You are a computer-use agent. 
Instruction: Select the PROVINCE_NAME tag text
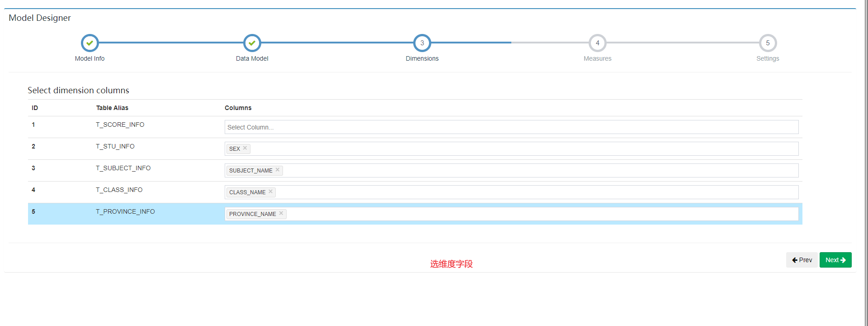(x=253, y=214)
